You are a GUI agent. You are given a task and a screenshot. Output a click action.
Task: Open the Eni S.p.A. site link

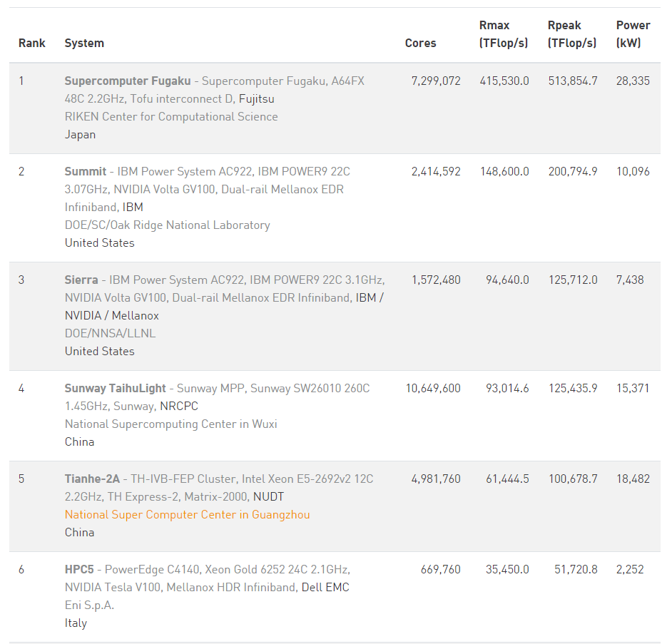(x=89, y=605)
